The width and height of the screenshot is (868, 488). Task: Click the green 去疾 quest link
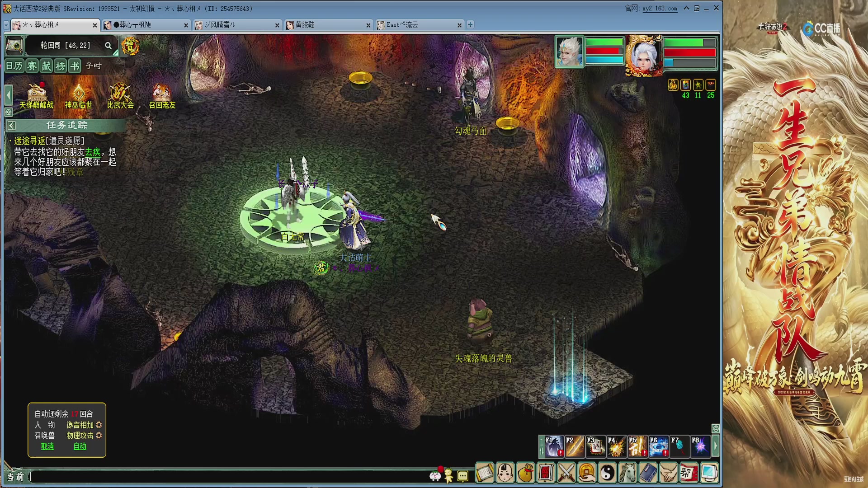click(x=93, y=152)
